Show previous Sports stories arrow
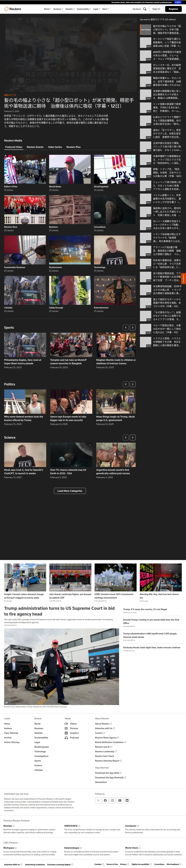186x868 pixels. coord(126,328)
